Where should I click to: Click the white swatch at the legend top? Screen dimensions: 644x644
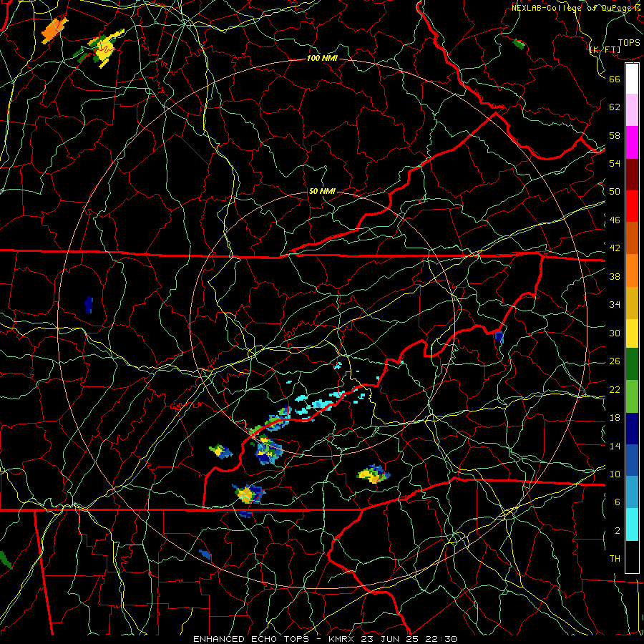632,79
